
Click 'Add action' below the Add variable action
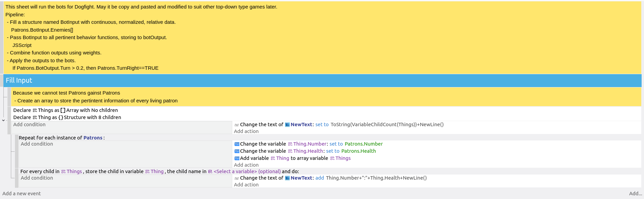click(246, 165)
